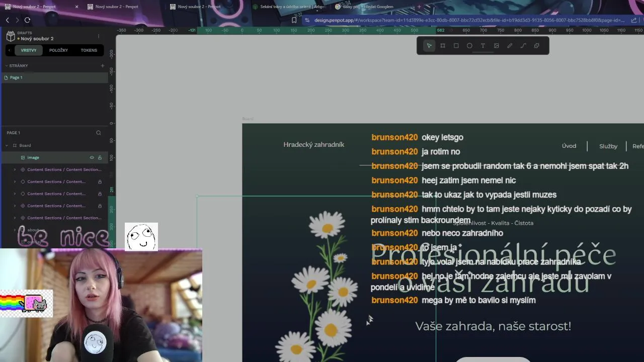
Task: Open the Plugins puzzle tool
Action: (x=537, y=46)
